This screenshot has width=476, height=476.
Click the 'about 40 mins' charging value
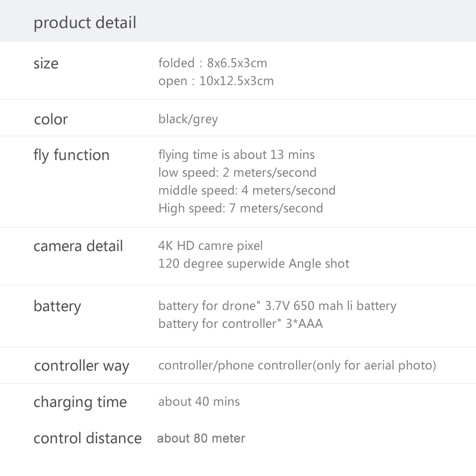[199, 402]
